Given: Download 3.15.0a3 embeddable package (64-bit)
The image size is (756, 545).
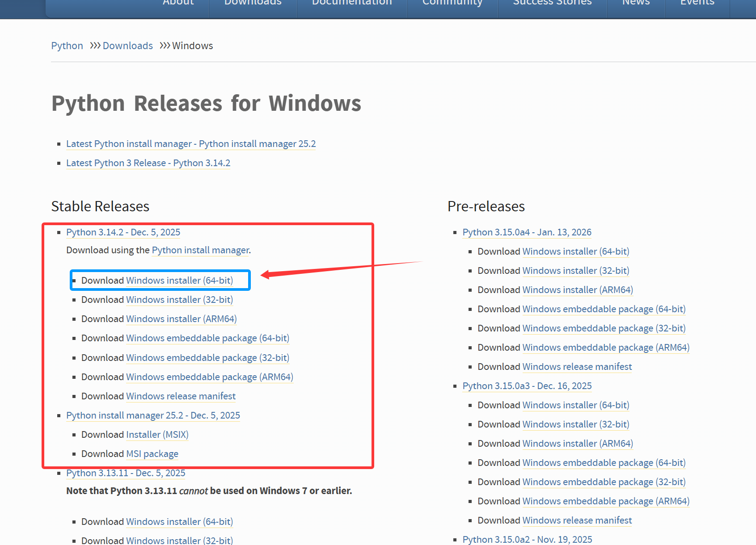Looking at the screenshot, I should point(604,463).
